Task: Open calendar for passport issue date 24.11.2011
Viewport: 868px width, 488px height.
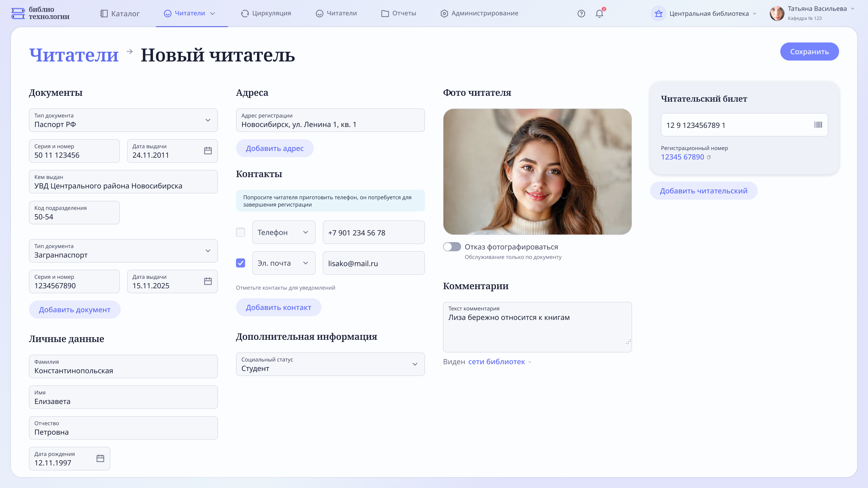Action: (x=208, y=150)
